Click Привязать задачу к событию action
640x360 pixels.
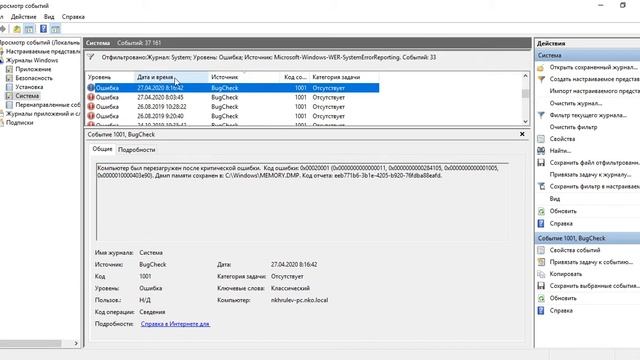591,262
